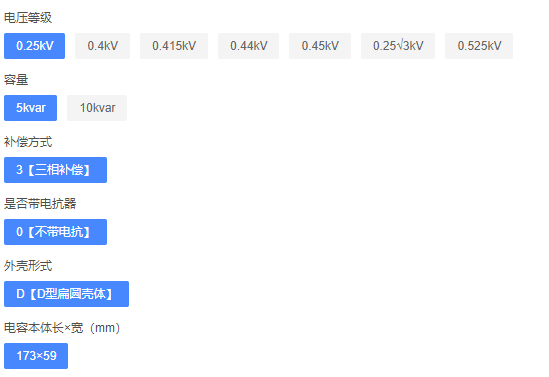Select the 0.415kV voltage option
The image size is (549, 377).
click(x=174, y=46)
